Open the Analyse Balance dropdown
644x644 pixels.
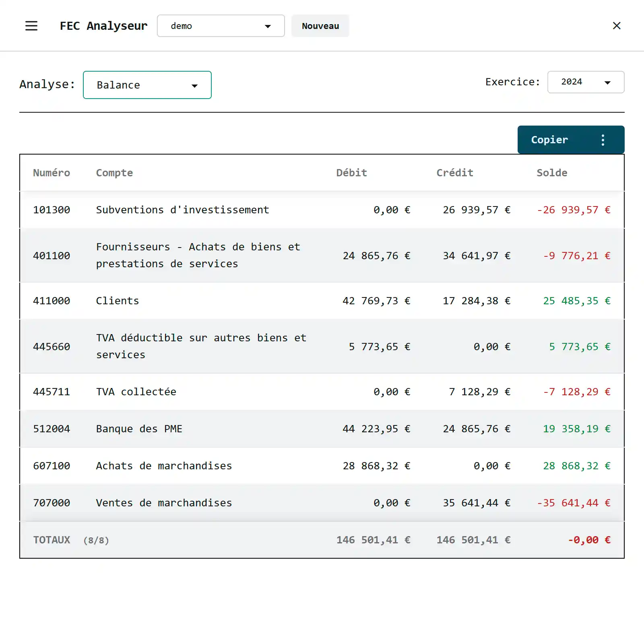click(147, 85)
